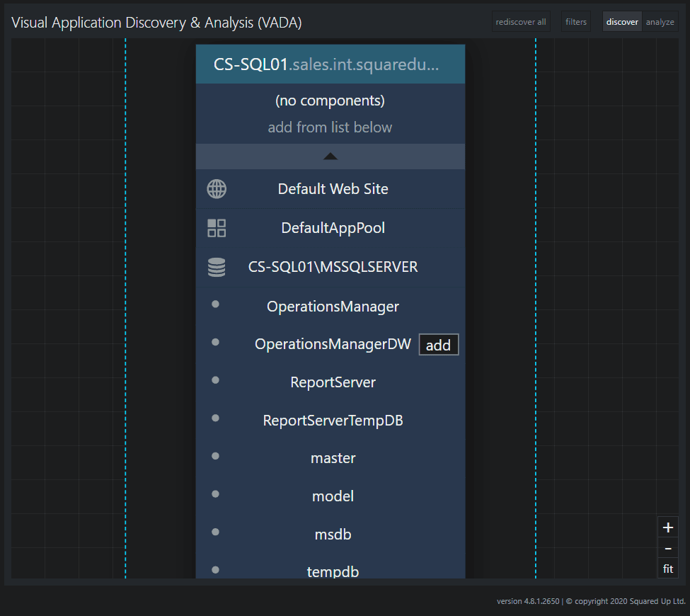This screenshot has width=690, height=616.
Task: Select the OperationsManagerDW database
Action: pyautogui.click(x=330, y=344)
